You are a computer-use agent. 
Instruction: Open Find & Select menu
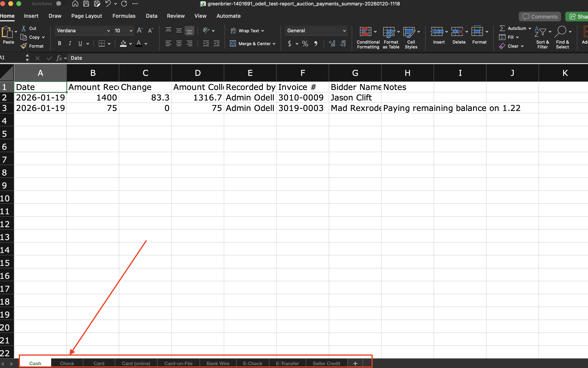562,38
